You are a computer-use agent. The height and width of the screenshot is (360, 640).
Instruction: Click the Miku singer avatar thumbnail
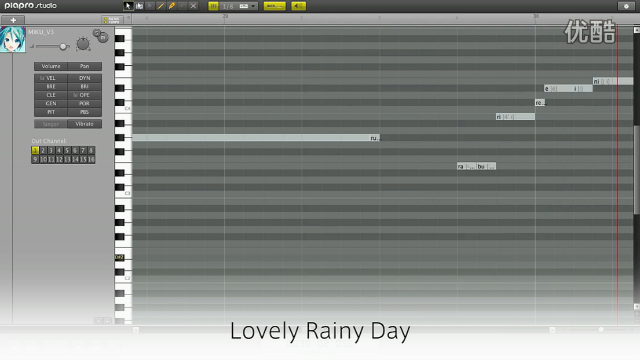[x=13, y=39]
